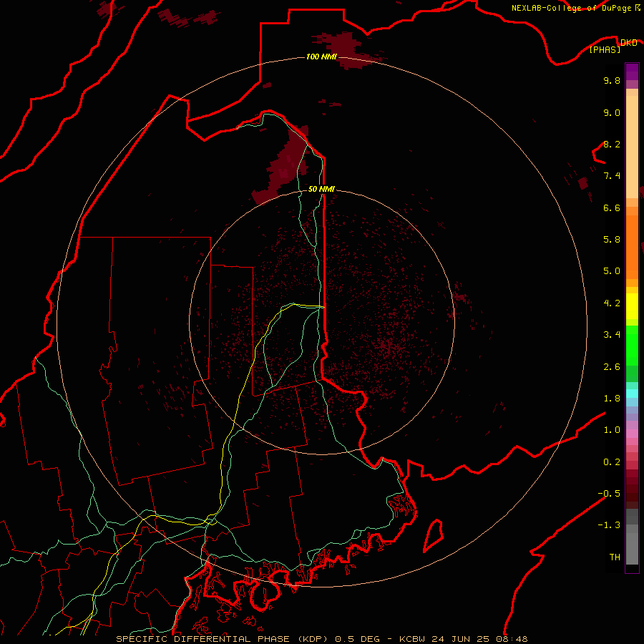644x644 pixels.
Task: Pick the bright green color bar segment
Action: pos(632,345)
